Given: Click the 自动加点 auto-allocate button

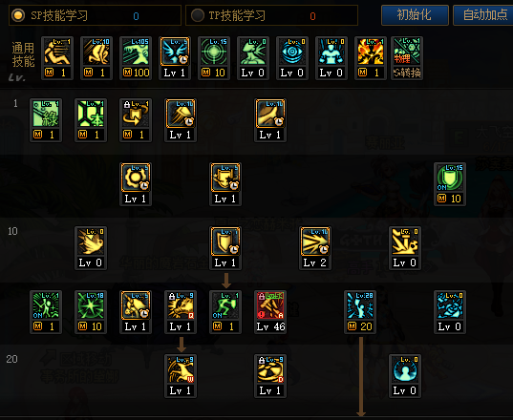Looking at the screenshot, I should coord(483,15).
